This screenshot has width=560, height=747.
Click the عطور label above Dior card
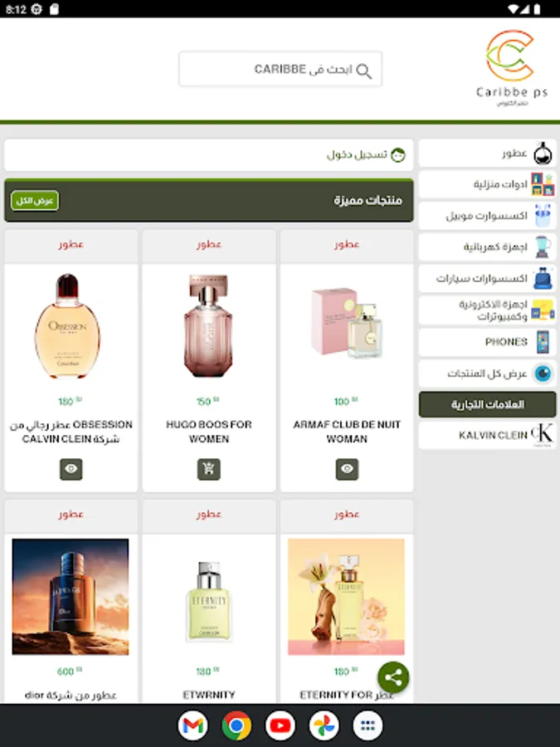(x=71, y=514)
